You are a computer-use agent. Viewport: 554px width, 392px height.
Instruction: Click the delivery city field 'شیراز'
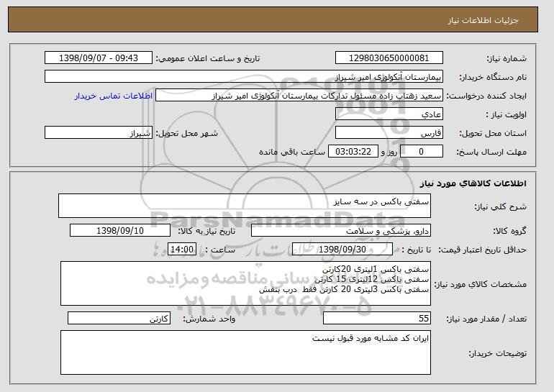point(99,133)
